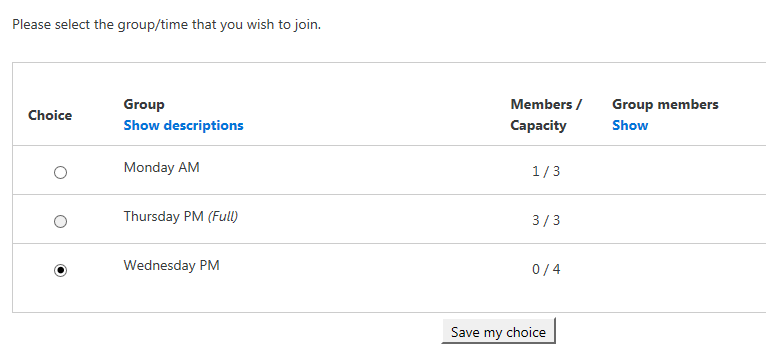Select the Monday AM radio button
This screenshot has height=362, width=766.
[60, 172]
